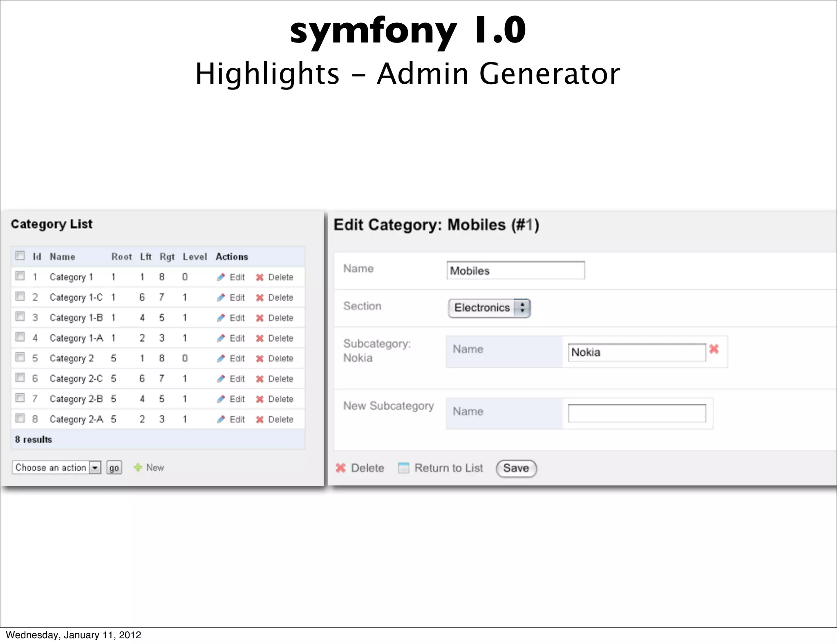
Task: Click the red Delete cross for Category 1-A
Action: tap(260, 338)
